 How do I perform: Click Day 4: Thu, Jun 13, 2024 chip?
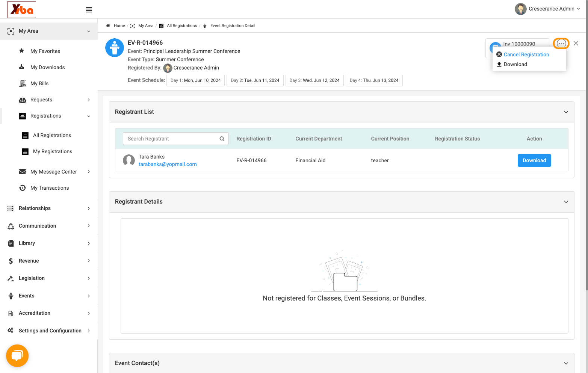pyautogui.click(x=374, y=80)
